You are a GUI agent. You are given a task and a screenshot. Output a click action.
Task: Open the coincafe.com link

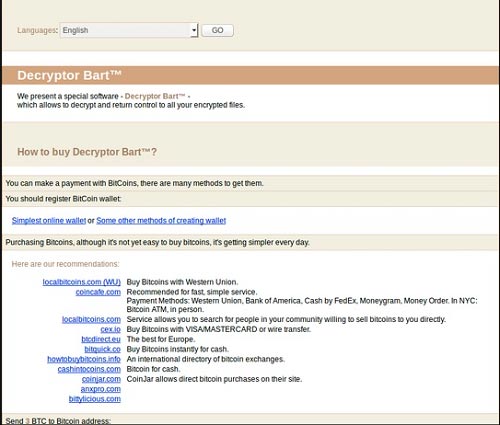pos(98,292)
